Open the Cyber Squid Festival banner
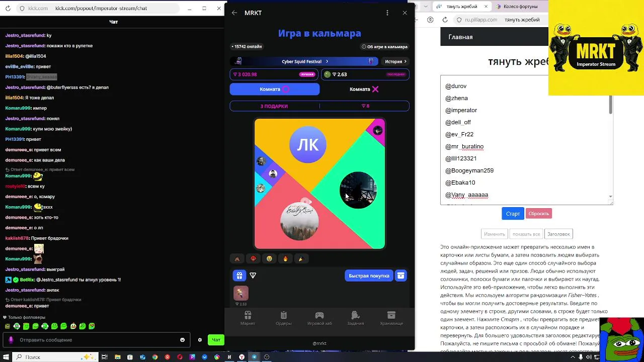 305,61
